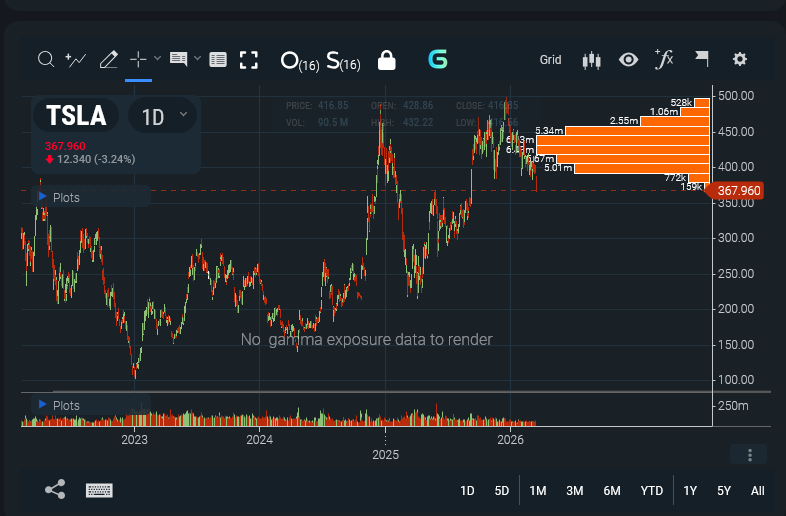The width and height of the screenshot is (786, 516).
Task: Open keyboard shortcuts icon
Action: coord(99,490)
